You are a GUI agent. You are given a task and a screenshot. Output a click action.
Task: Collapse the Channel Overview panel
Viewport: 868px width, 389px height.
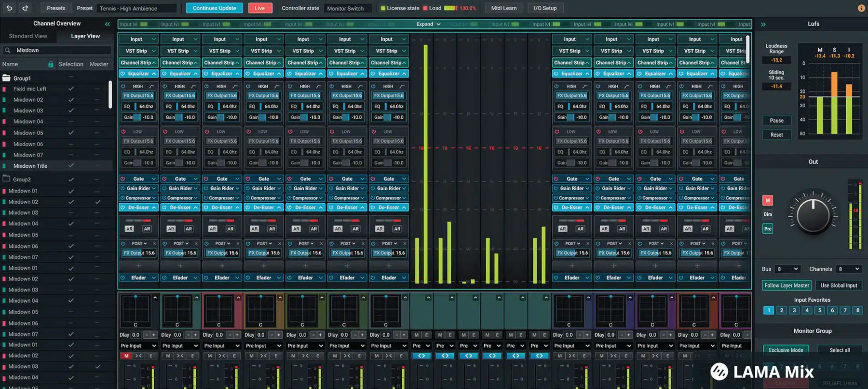[x=107, y=24]
